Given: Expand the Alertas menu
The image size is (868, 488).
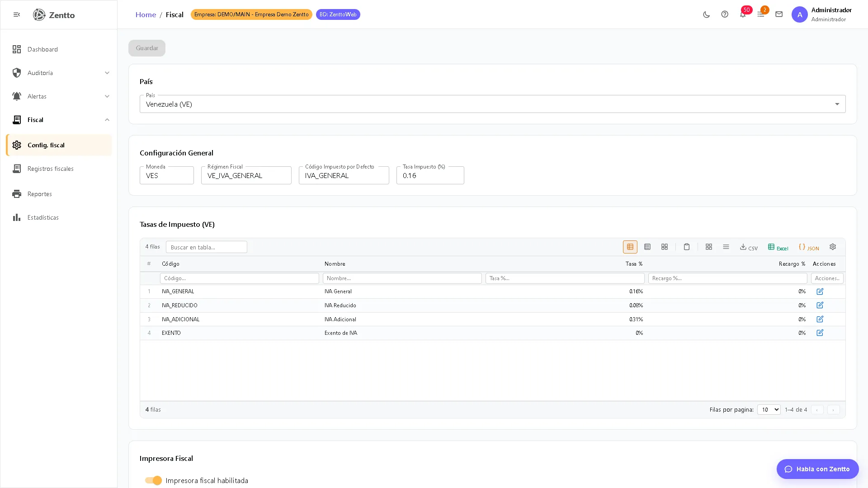Looking at the screenshot, I should [59, 96].
